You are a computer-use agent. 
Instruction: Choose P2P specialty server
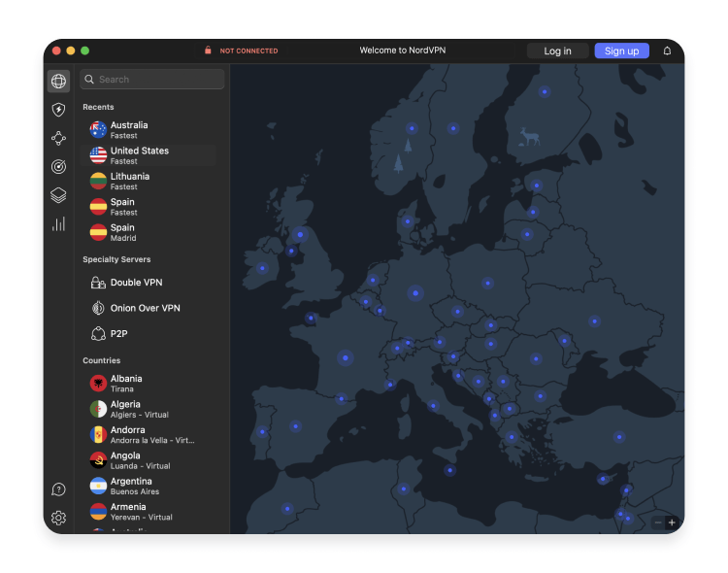tap(118, 333)
